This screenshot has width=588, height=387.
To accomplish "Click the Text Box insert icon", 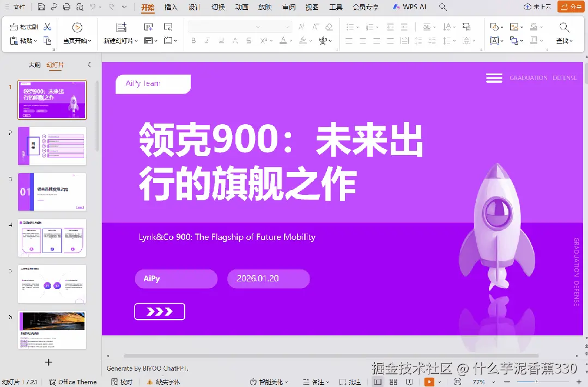I will click(495, 40).
